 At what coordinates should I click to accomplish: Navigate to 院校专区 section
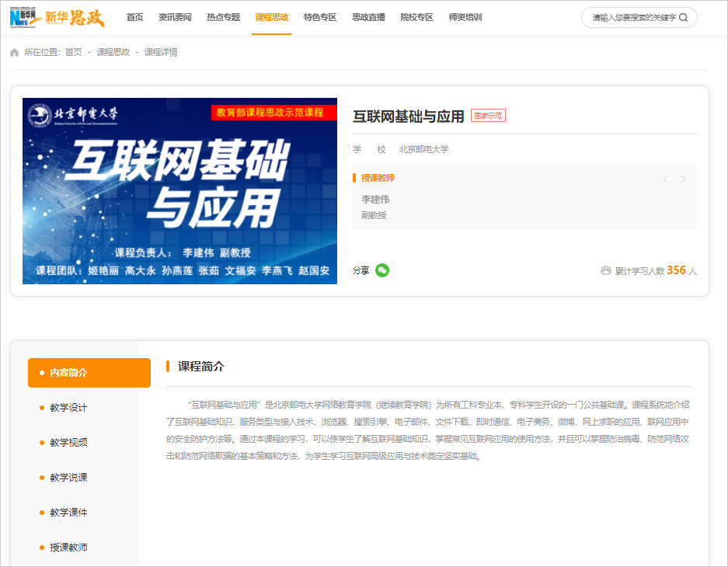416,18
